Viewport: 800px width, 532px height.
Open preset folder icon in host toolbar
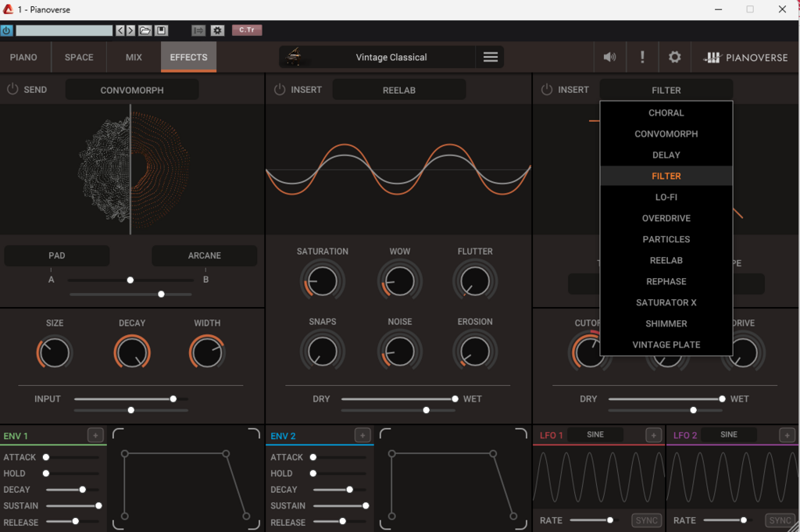(145, 30)
